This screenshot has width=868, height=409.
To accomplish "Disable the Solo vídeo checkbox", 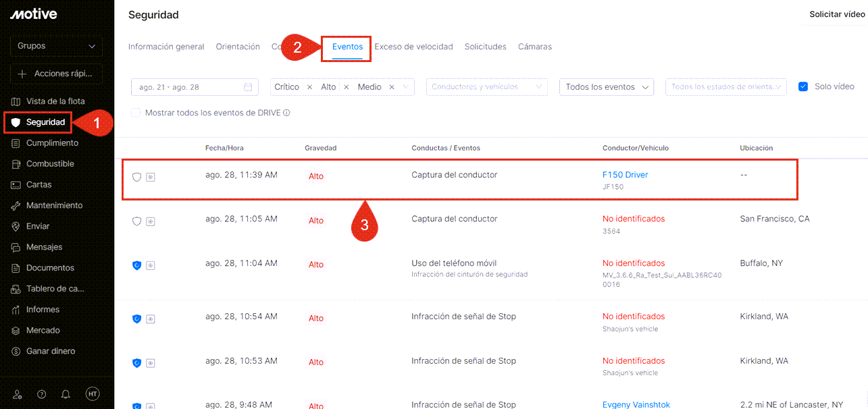I will coord(802,86).
